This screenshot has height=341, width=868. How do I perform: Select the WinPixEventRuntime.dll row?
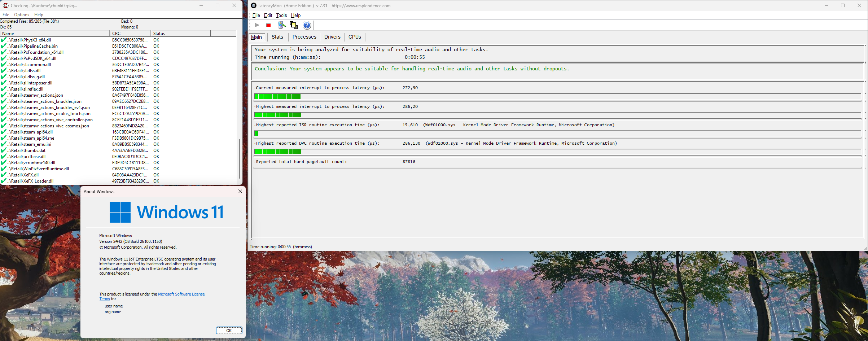[118, 169]
